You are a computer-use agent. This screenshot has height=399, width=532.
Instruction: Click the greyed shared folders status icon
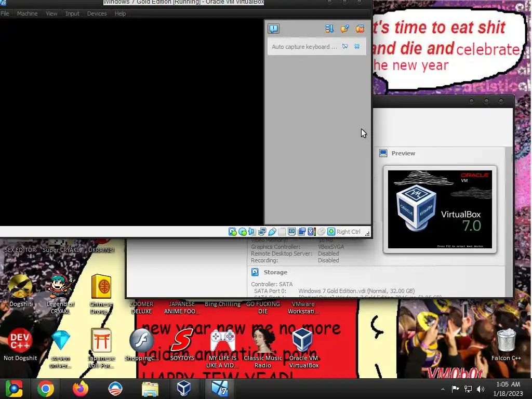pyautogui.click(x=282, y=232)
